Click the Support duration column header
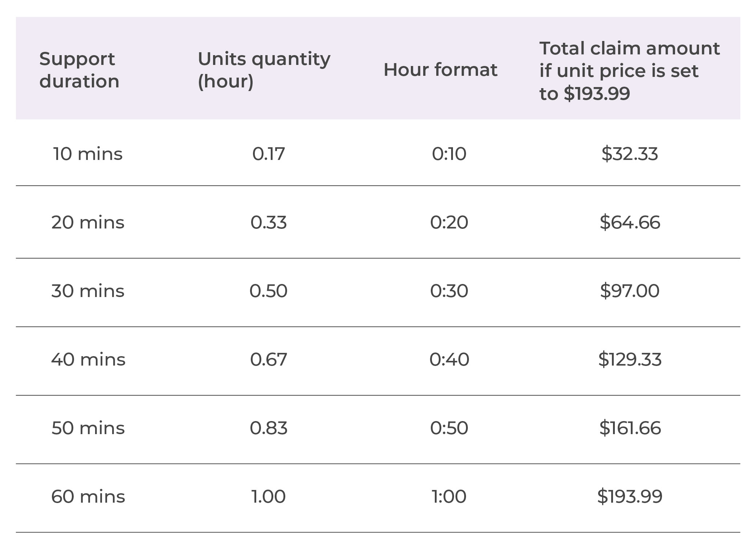Viewport: 756px width, 544px height. (x=79, y=70)
